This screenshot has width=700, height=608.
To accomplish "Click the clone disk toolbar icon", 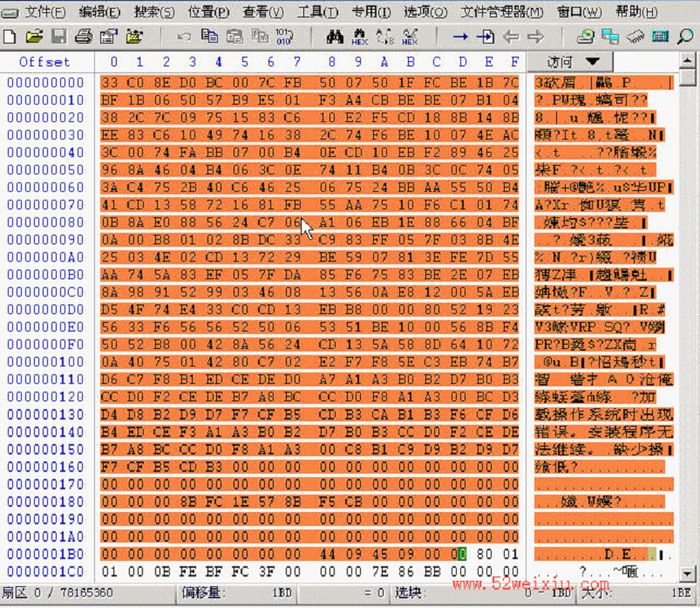I will [x=610, y=36].
